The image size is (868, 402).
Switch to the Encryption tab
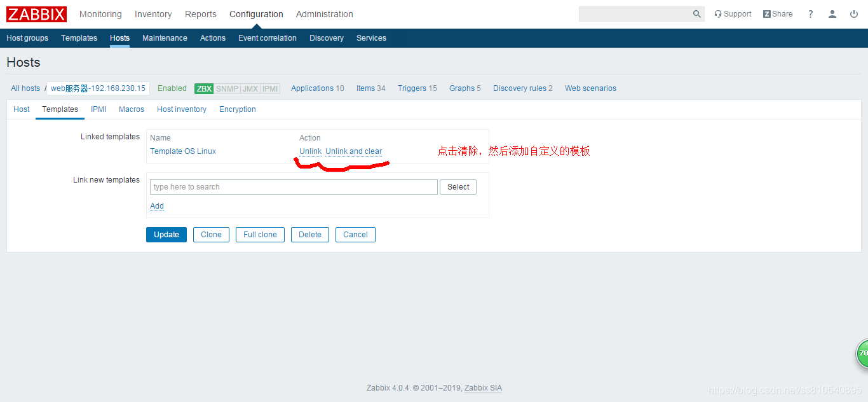pyautogui.click(x=238, y=109)
